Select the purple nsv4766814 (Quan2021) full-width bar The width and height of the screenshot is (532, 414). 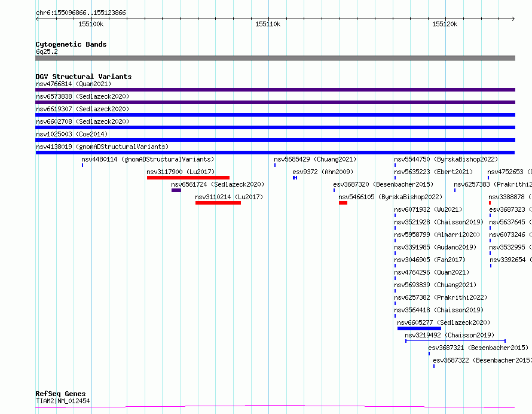[x=275, y=90]
